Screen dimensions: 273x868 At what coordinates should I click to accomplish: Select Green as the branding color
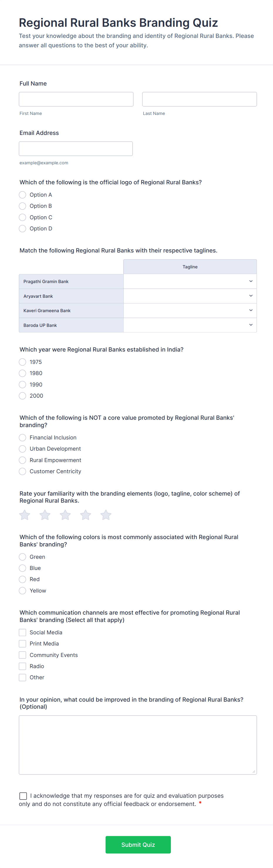(x=22, y=557)
